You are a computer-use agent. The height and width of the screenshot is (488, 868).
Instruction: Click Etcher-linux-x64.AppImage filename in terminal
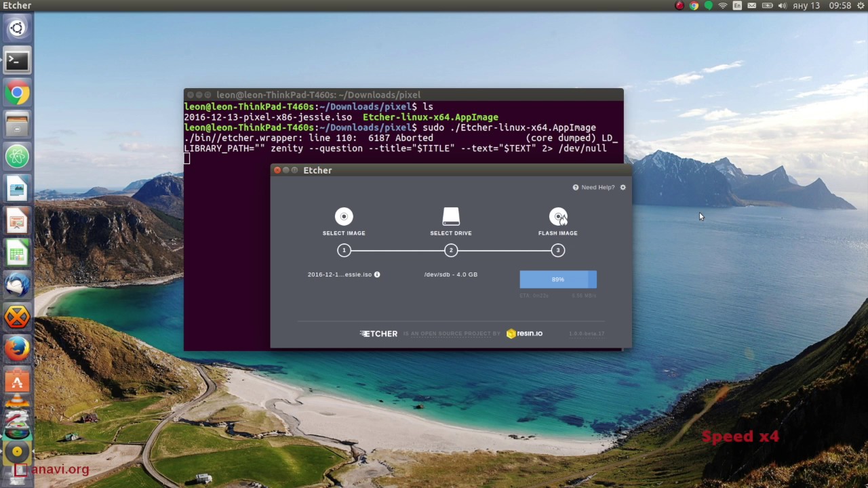point(431,117)
